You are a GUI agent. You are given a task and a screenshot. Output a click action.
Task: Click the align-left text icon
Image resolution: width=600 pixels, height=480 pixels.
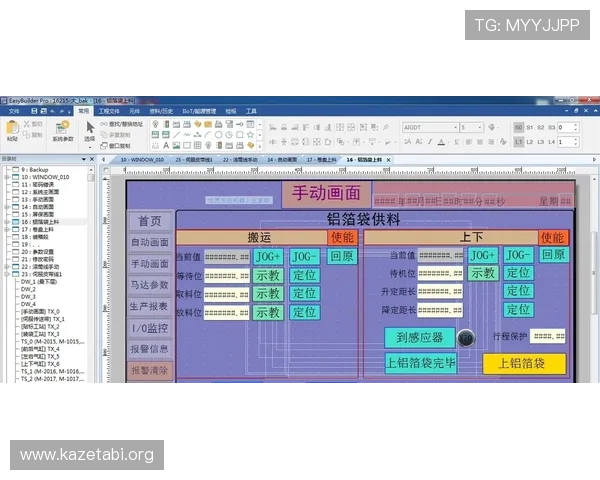pos(469,142)
